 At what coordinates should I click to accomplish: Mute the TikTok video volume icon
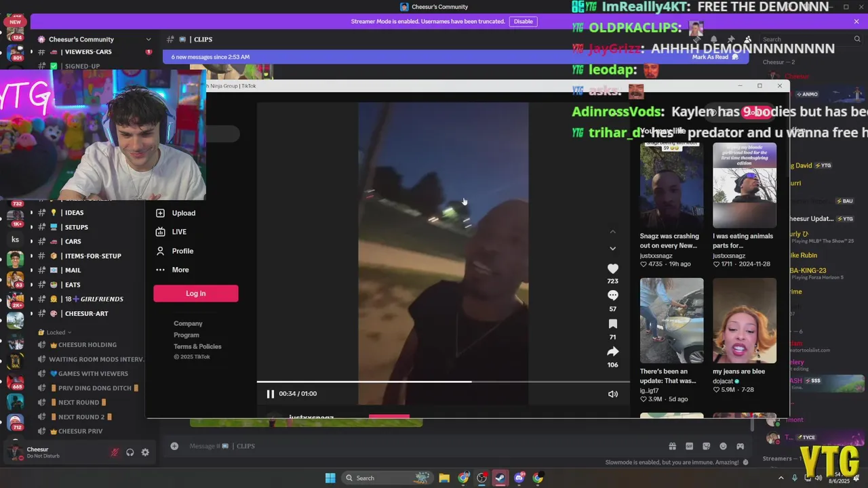(612, 394)
